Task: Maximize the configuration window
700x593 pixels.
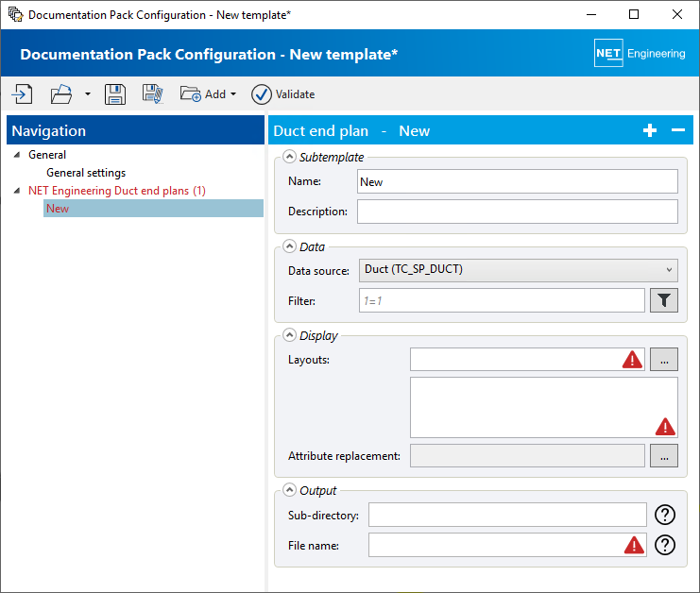Action: coord(634,14)
